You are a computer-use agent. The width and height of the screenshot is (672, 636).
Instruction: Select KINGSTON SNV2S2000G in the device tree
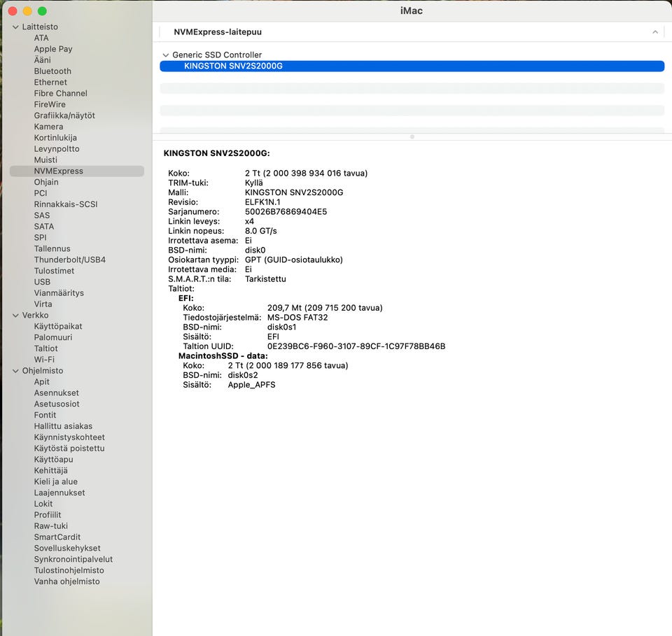click(412, 66)
